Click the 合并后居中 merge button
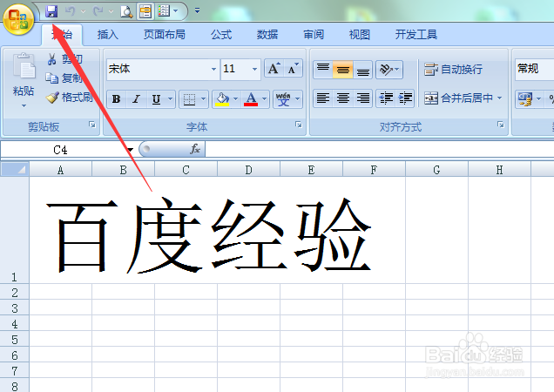Screen dimensions: 554x392 click(458, 98)
